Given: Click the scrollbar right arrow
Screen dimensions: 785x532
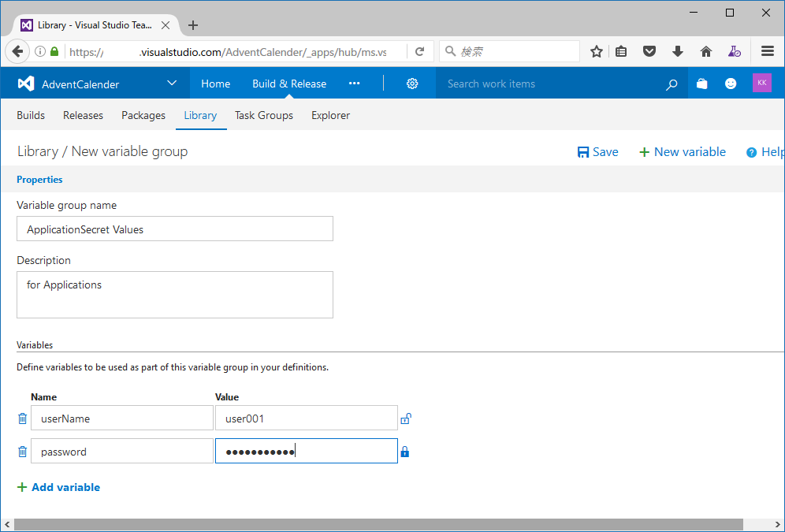Looking at the screenshot, I should (778, 524).
